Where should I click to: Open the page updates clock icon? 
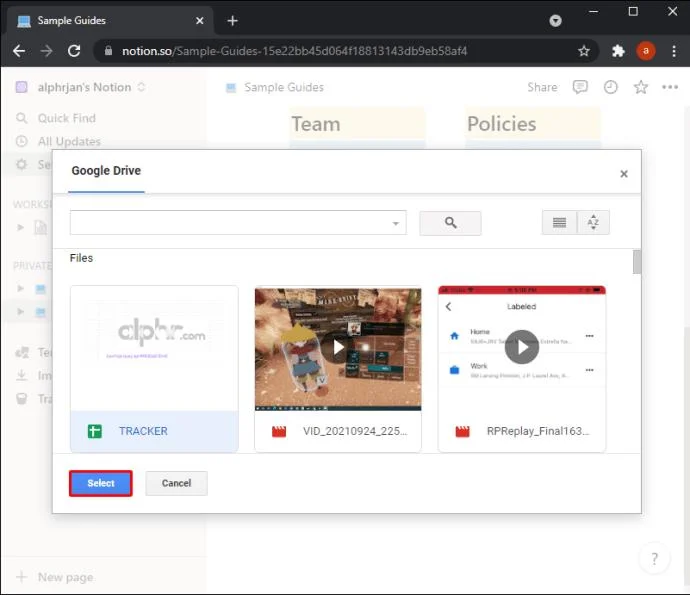click(610, 87)
